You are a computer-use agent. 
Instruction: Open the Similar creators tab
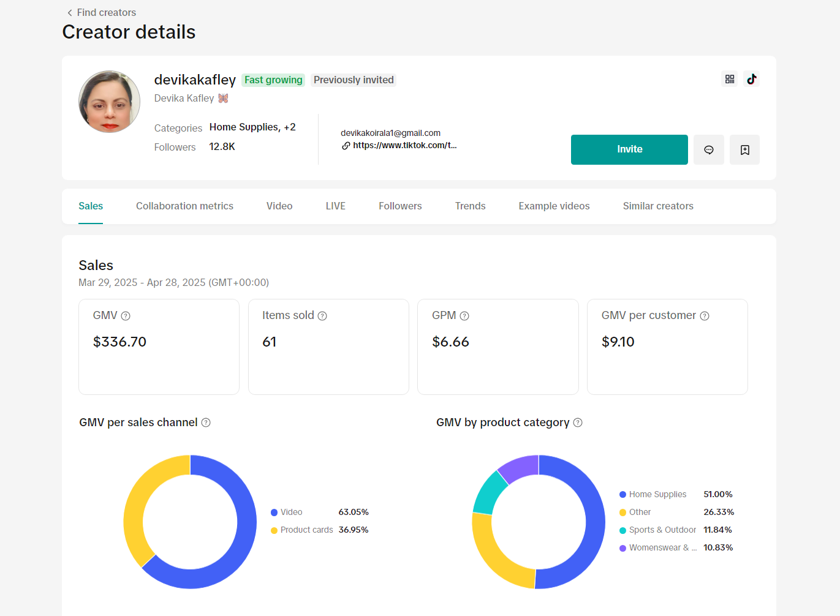click(658, 206)
